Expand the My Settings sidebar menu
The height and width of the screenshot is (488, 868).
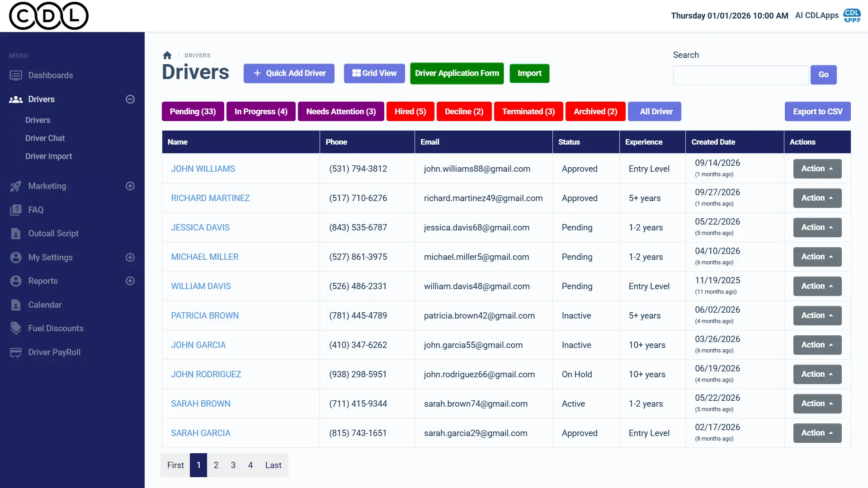pyautogui.click(x=130, y=258)
